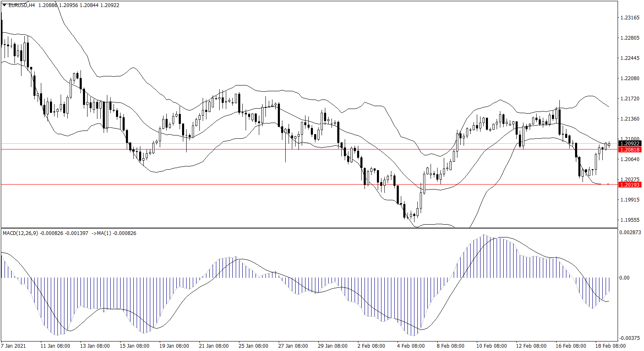Click the EURUSD,H4 chart symbol title
The height and width of the screenshot is (351, 644).
pyautogui.click(x=21, y=5)
